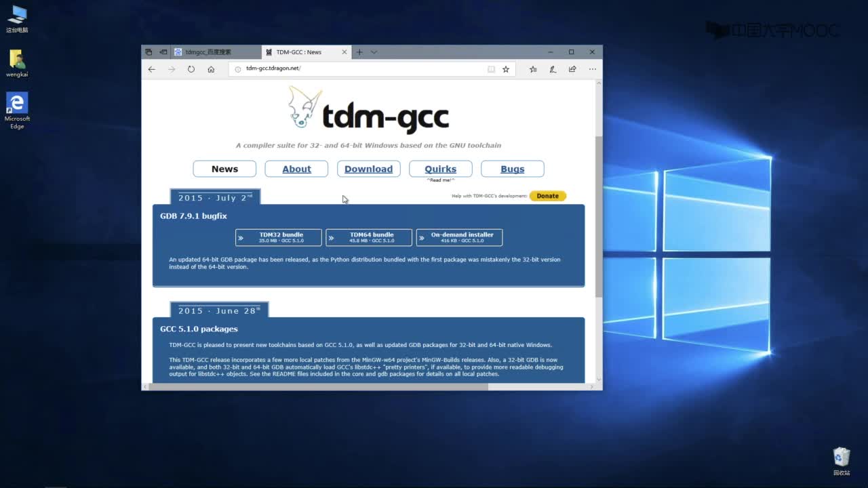Minimize the Edge browser window
The height and width of the screenshot is (488, 868).
pyautogui.click(x=550, y=52)
